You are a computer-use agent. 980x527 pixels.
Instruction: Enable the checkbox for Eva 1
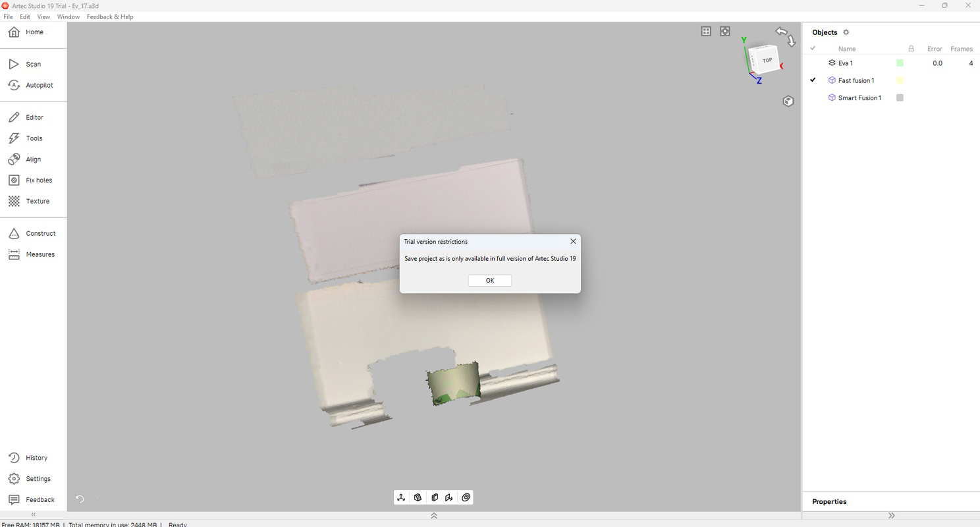(x=813, y=63)
